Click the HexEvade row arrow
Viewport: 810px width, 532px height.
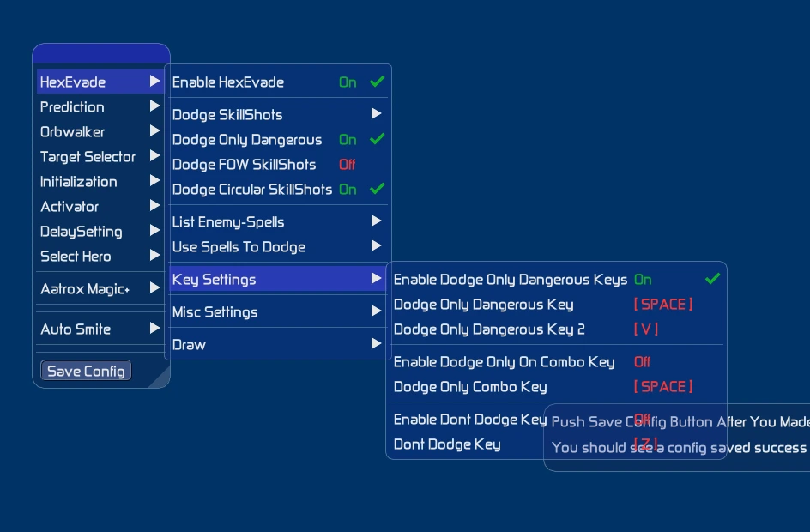coord(154,81)
